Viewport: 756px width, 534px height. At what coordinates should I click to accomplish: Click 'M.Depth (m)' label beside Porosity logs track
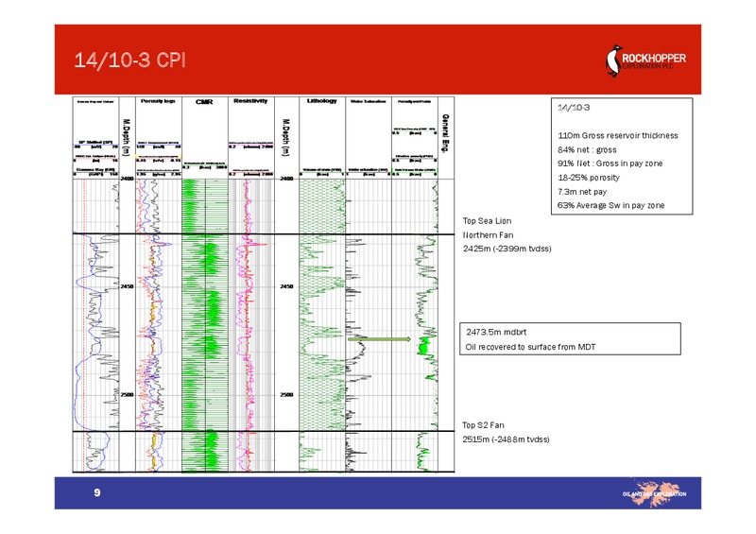click(x=127, y=137)
